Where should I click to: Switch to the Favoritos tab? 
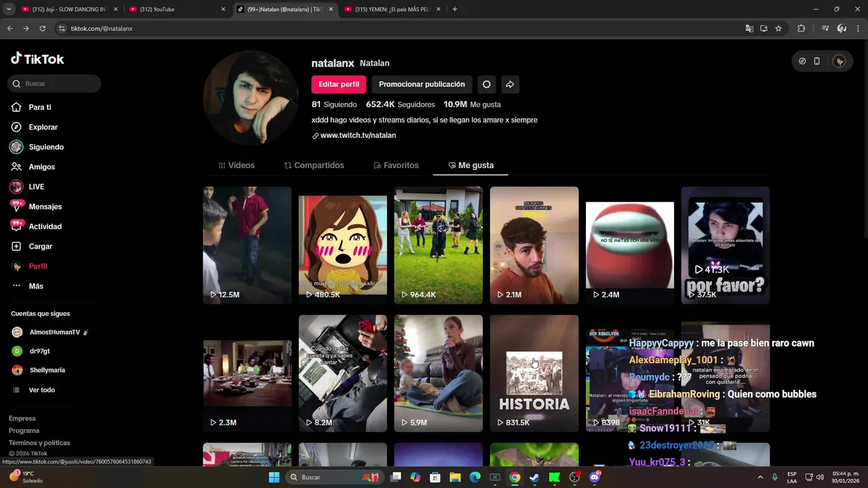pos(396,165)
